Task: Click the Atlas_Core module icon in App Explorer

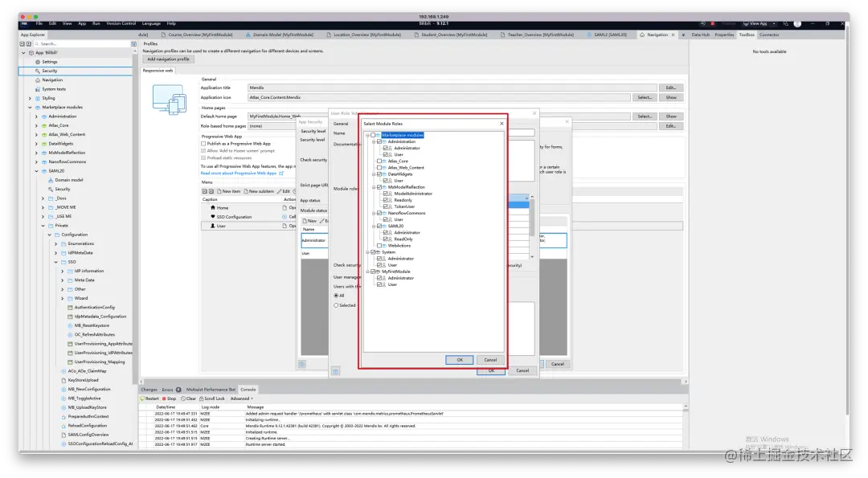Action: click(44, 125)
